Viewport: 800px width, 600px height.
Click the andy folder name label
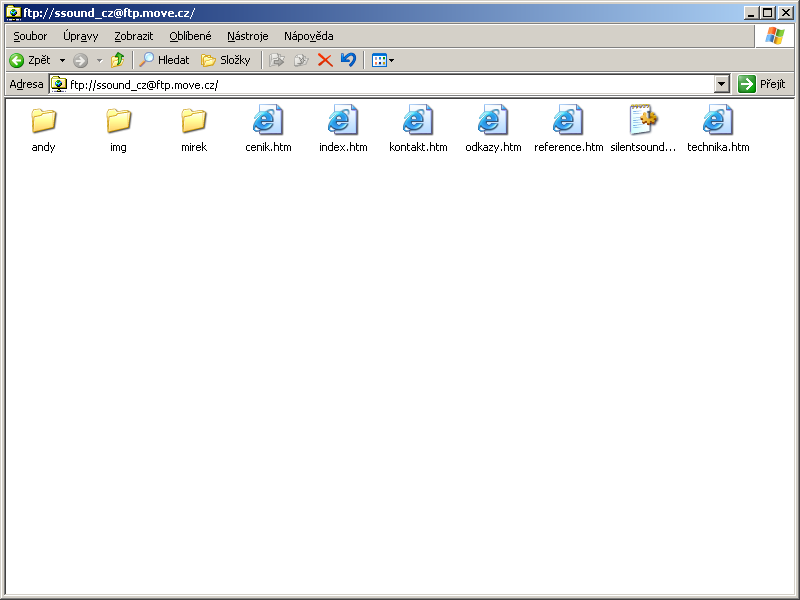click(x=43, y=147)
